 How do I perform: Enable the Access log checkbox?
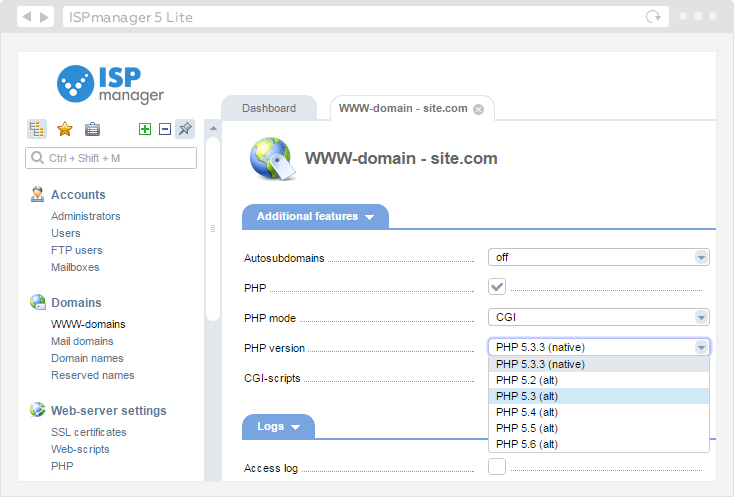click(x=497, y=467)
